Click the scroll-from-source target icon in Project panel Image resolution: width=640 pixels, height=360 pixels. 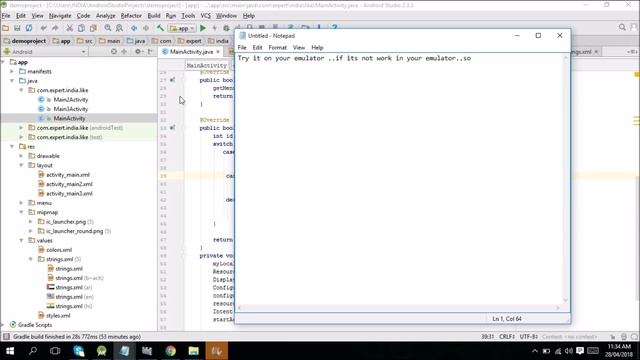pyautogui.click(x=113, y=52)
